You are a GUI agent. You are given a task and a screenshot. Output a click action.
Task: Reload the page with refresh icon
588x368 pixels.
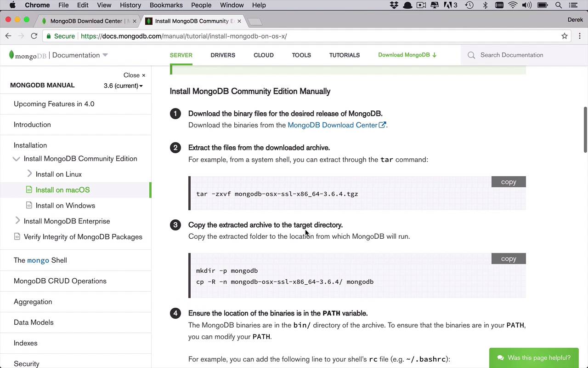[34, 36]
